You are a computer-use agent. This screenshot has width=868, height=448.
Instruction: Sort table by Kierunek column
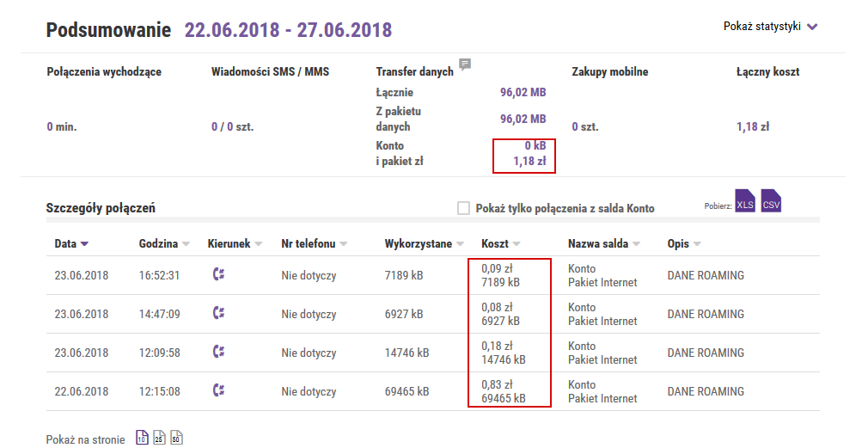(235, 243)
